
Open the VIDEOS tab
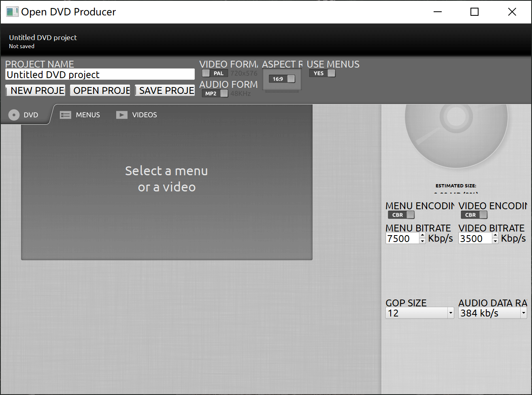point(136,115)
